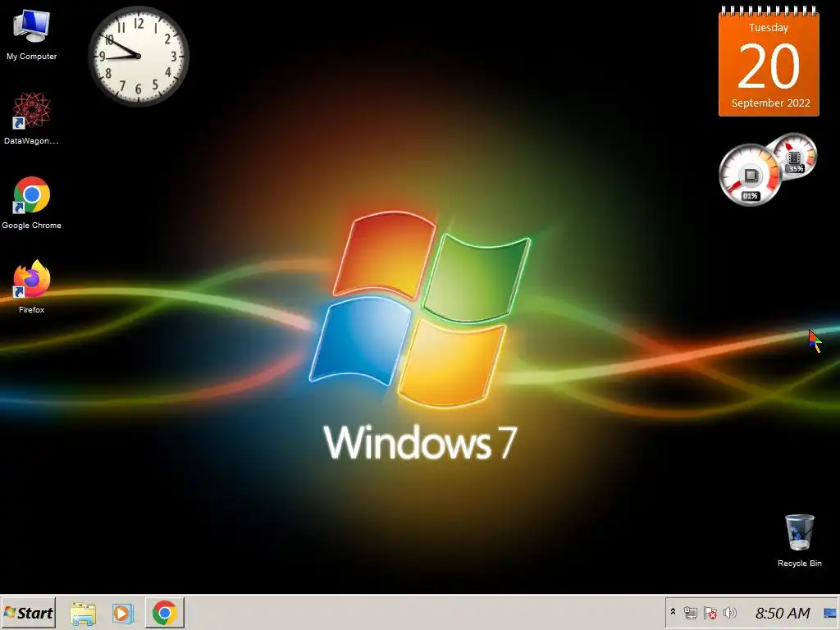The height and width of the screenshot is (630, 840).
Task: Click the 'September 2022' calendar text
Action: [770, 103]
